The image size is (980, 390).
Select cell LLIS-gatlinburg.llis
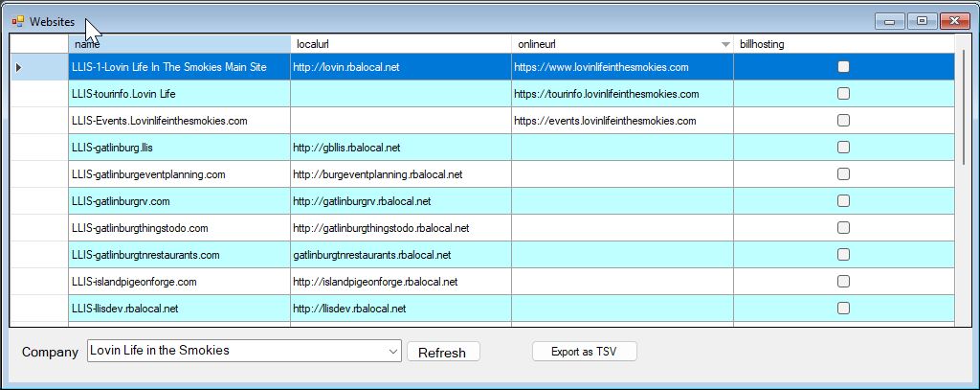click(179, 148)
